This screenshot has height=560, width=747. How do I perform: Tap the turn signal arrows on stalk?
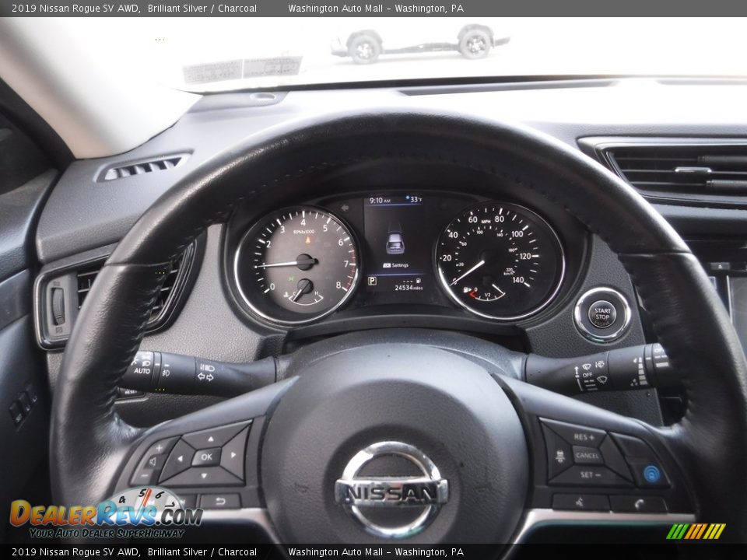coord(205,376)
